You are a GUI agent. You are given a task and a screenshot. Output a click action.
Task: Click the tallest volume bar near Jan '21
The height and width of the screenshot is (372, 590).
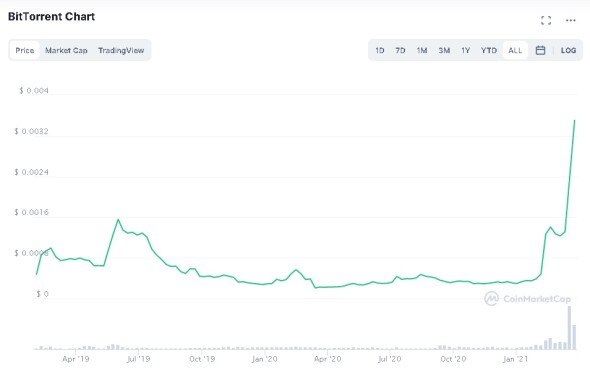click(569, 328)
